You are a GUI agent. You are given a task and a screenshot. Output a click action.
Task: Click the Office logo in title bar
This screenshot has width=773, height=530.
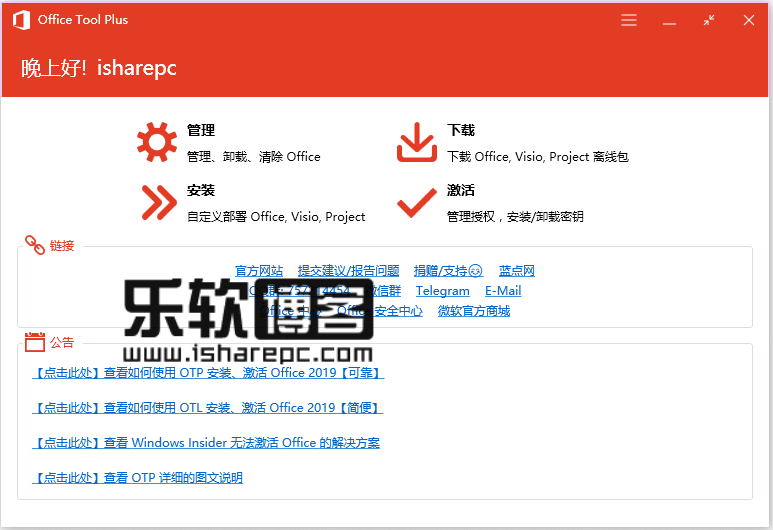22,20
